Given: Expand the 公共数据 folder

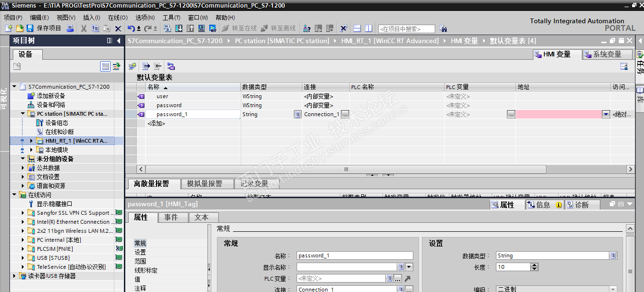Looking at the screenshot, I should pos(23,168).
